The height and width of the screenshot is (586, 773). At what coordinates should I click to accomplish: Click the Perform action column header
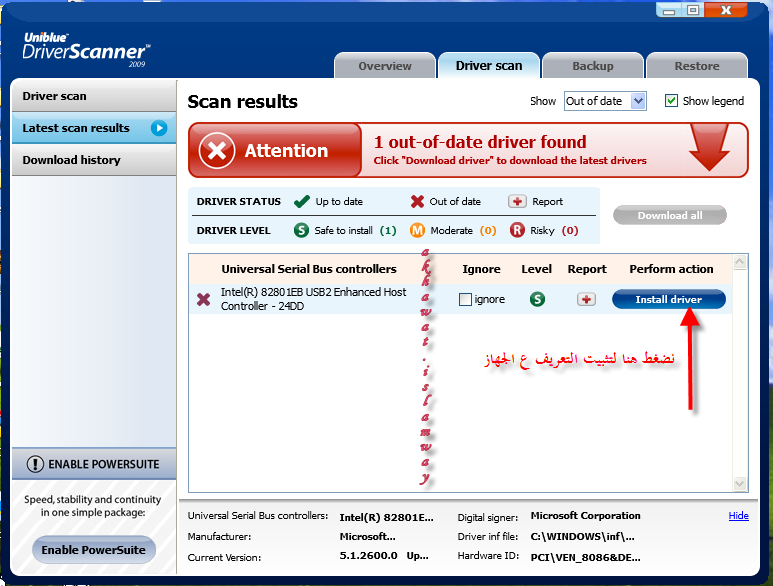[x=671, y=269]
